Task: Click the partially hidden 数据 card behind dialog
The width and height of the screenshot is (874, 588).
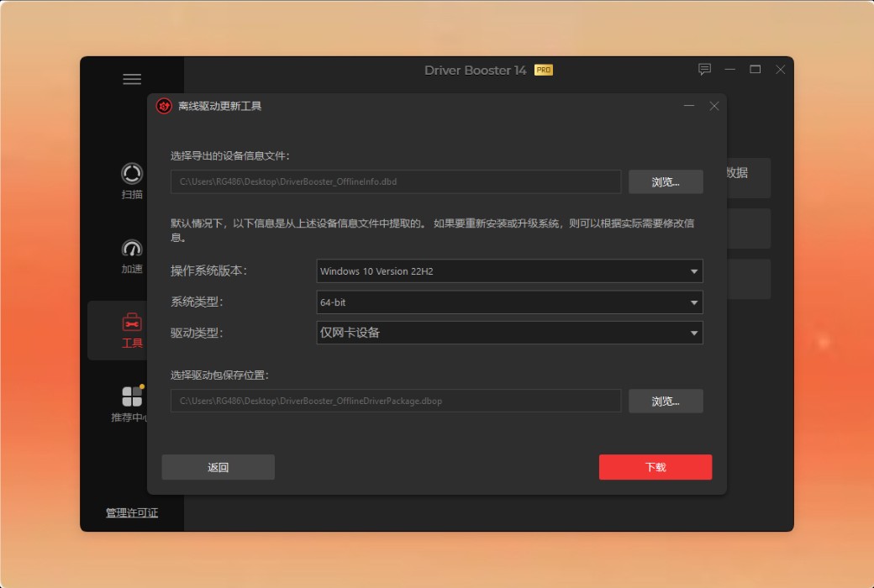Action: tap(749, 178)
